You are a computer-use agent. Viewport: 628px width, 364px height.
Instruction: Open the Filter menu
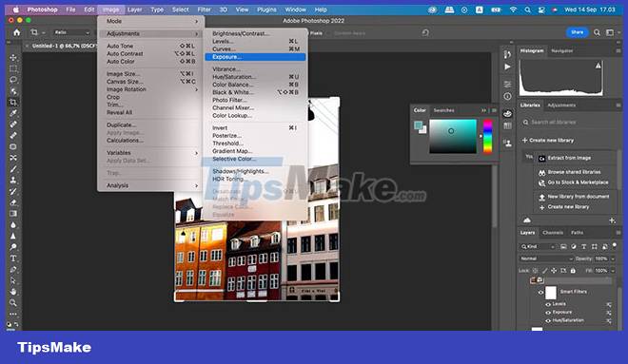205,10
